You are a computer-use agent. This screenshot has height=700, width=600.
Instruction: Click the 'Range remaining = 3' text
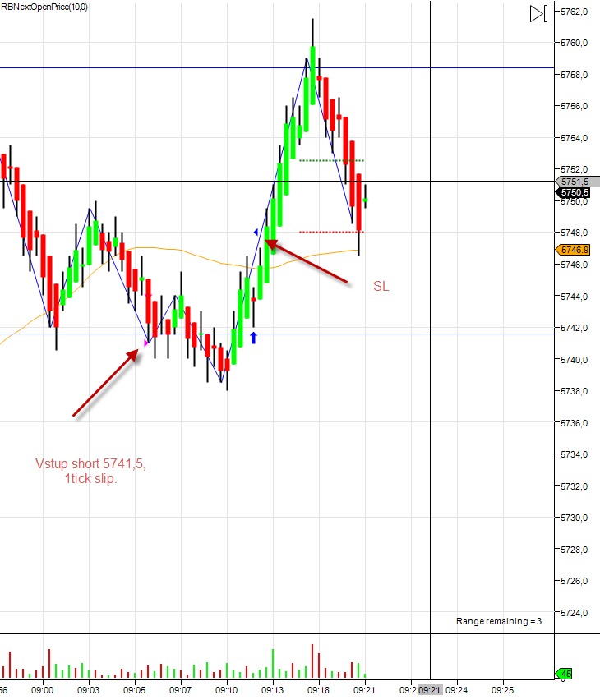pos(499,621)
